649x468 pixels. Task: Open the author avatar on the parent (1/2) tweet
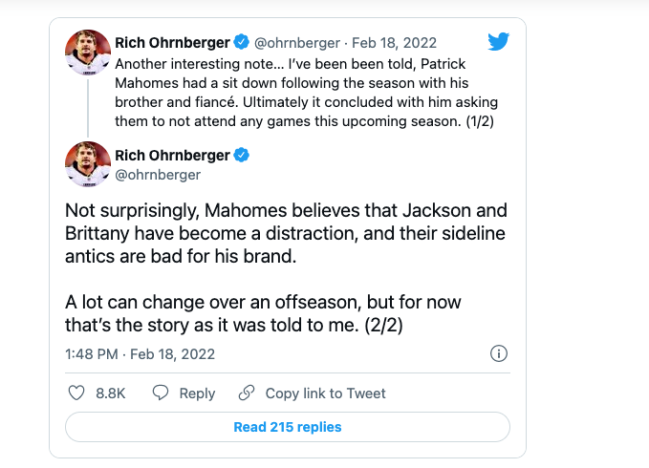point(87,51)
